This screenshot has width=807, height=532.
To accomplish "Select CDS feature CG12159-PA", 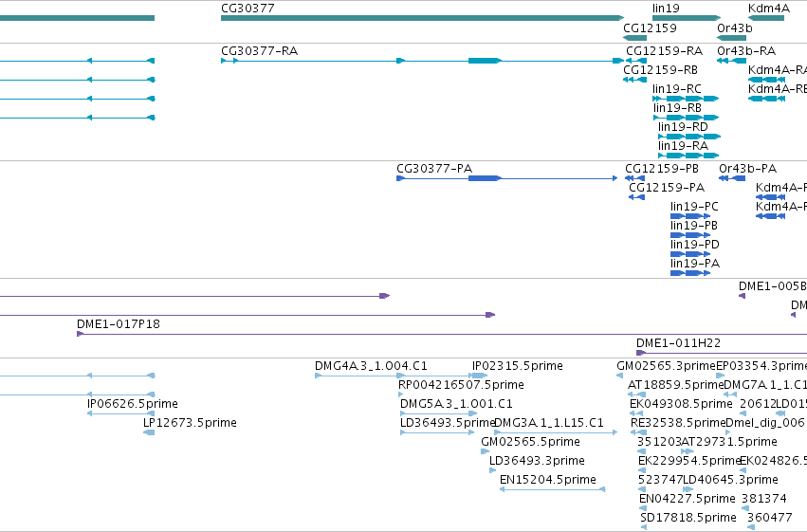I will tap(636, 197).
